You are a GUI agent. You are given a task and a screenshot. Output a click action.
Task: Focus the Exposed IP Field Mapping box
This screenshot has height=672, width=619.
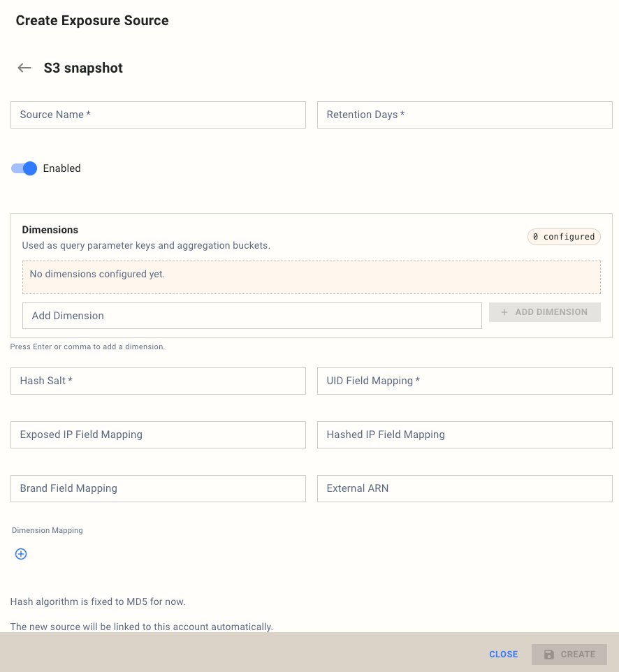pos(158,434)
